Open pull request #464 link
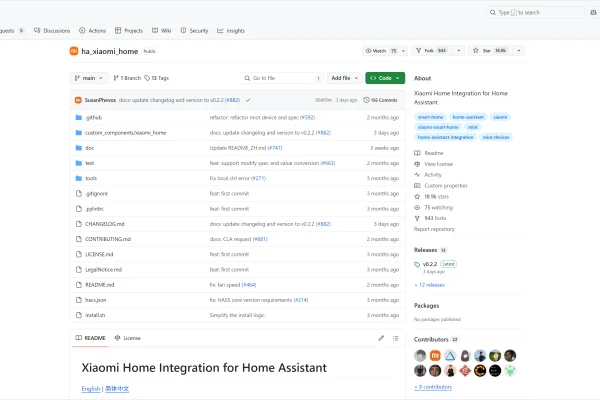The height and width of the screenshot is (400, 600). 249,285
